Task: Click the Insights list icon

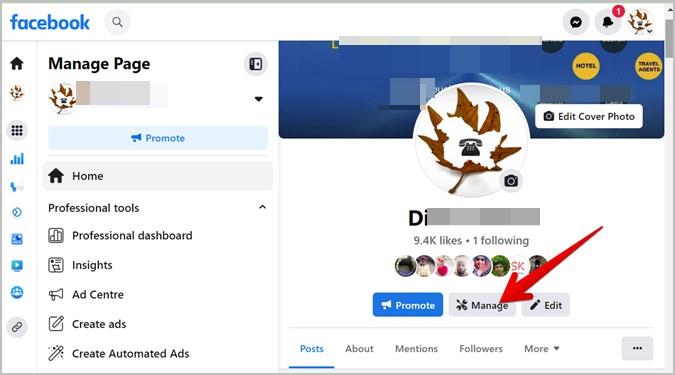Action: (56, 265)
